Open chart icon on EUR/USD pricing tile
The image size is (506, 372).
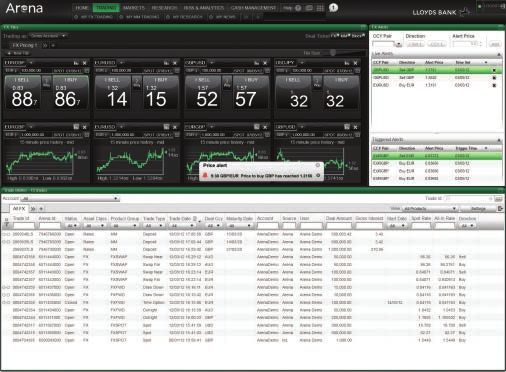click(166, 63)
